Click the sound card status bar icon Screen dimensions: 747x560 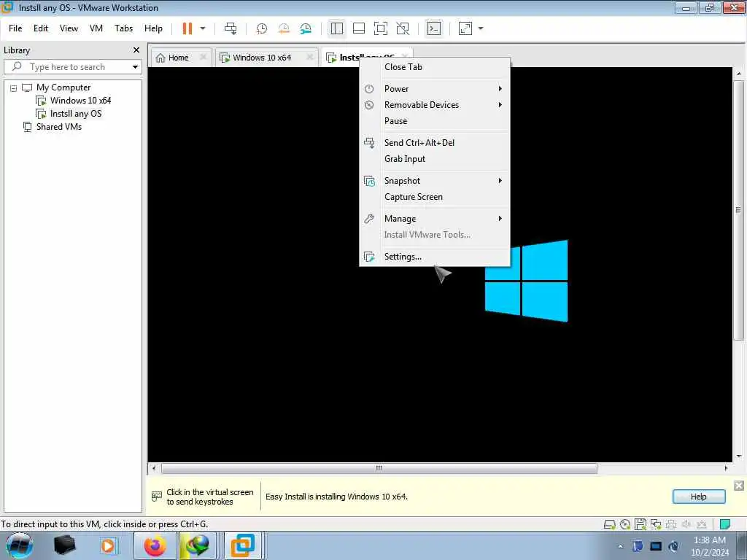coord(686,525)
